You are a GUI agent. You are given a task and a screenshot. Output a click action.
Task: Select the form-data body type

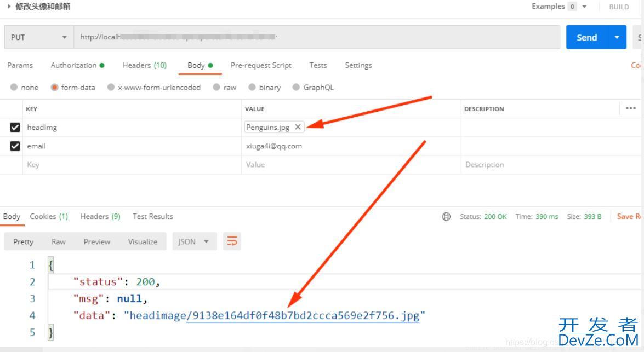pos(73,88)
